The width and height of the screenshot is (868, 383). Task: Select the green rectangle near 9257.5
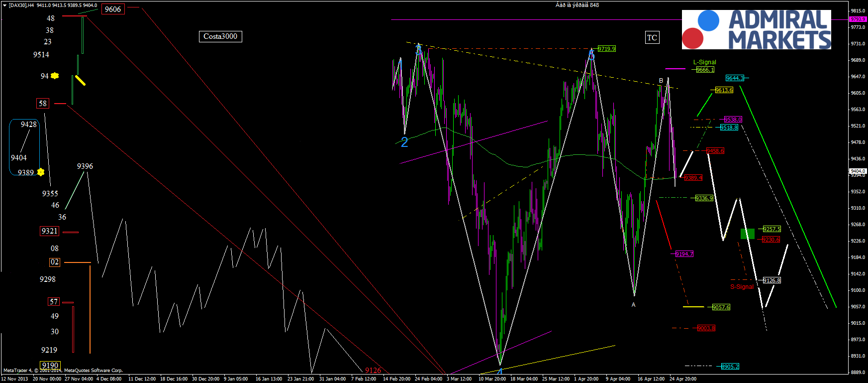pos(747,234)
